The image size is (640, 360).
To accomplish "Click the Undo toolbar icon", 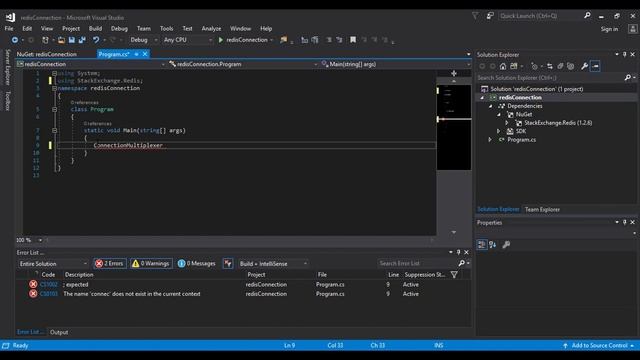I will point(96,40).
